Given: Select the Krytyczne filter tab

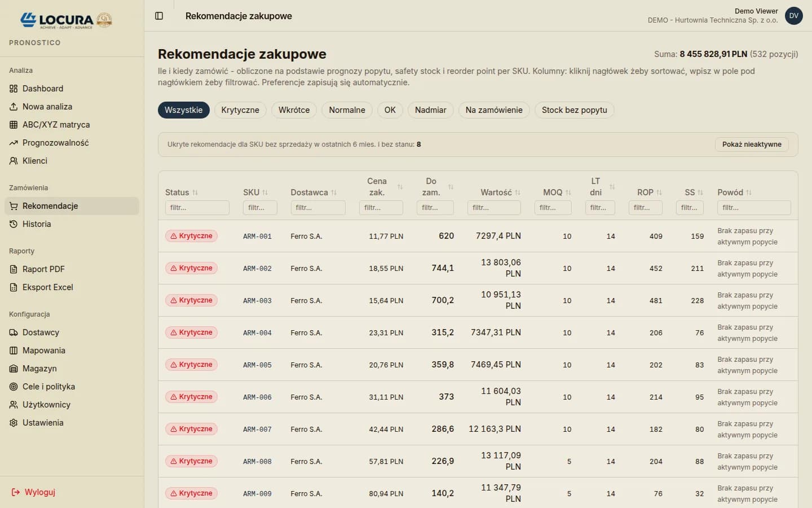Looking at the screenshot, I should click(240, 110).
